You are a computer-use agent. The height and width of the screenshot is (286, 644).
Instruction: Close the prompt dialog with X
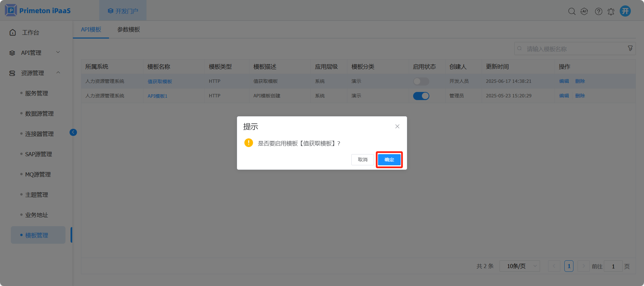[397, 126]
